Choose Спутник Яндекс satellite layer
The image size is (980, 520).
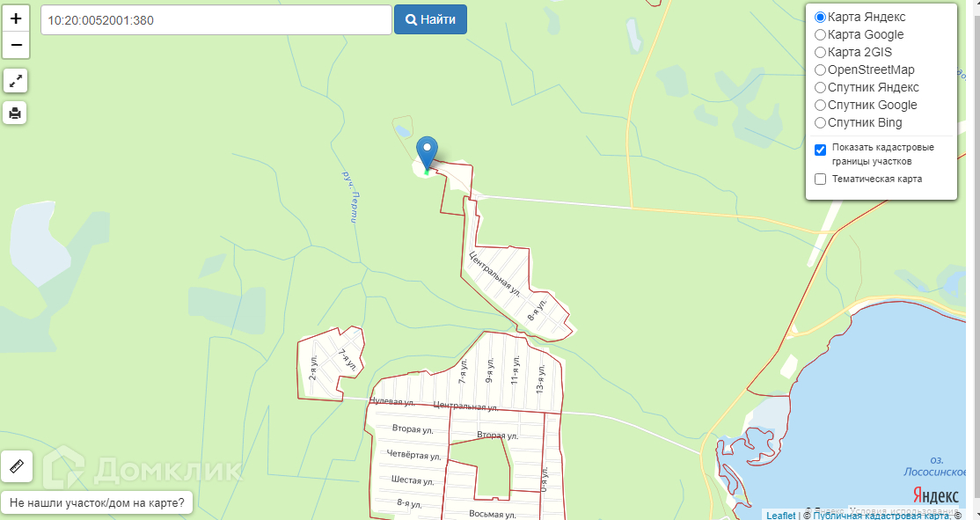coord(821,87)
